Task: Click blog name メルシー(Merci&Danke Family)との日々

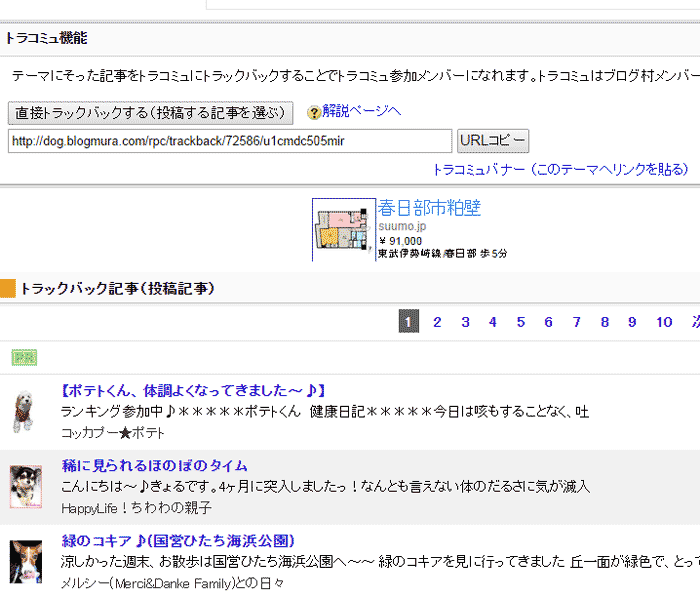Action: (172, 583)
